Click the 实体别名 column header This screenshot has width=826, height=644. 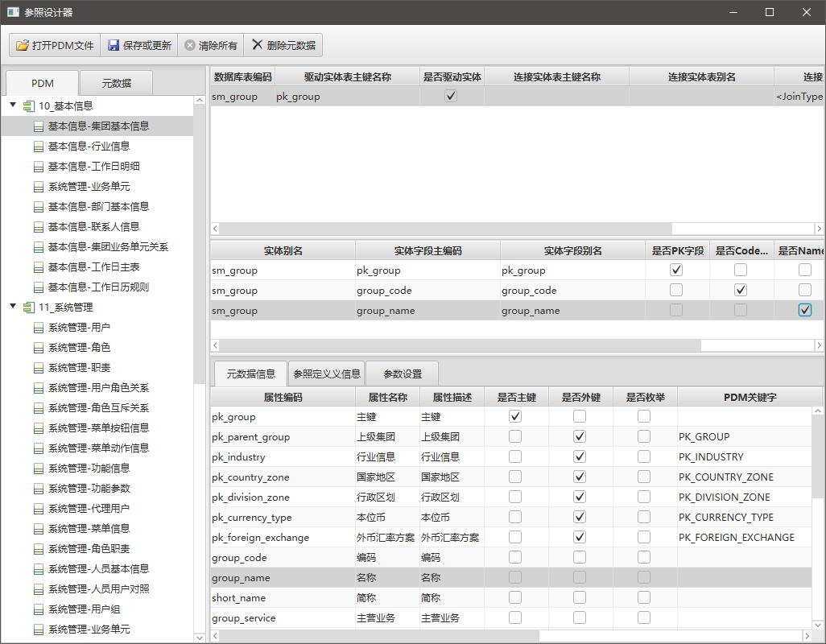[283, 250]
